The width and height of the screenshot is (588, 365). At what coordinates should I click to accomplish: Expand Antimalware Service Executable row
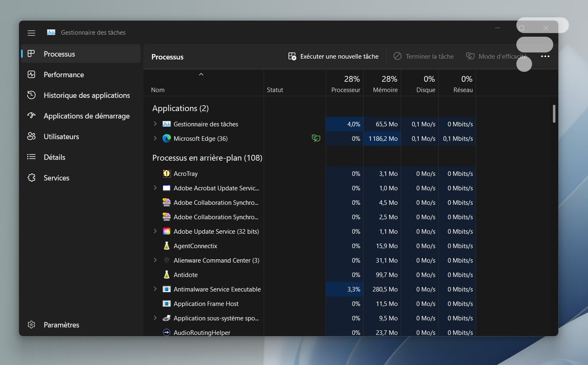(155, 289)
